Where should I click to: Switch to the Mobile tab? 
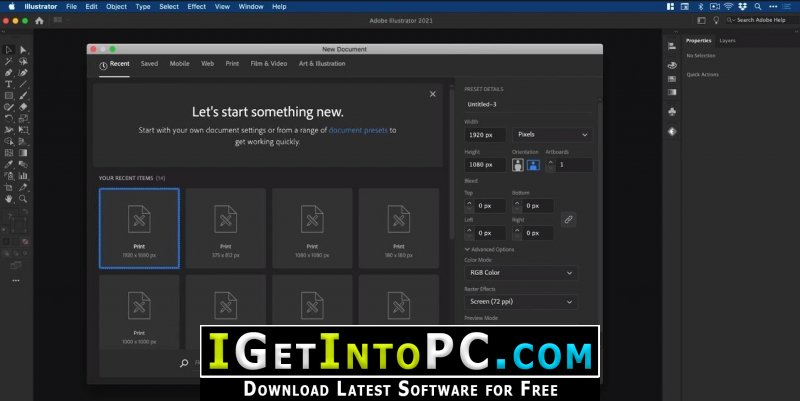(180, 64)
